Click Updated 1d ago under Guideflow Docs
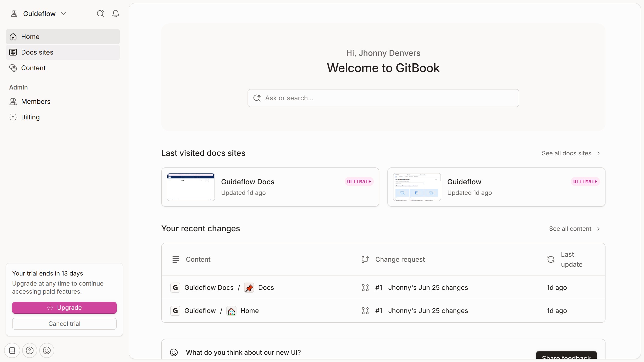Image resolution: width=644 pixels, height=362 pixels. pyautogui.click(x=243, y=193)
